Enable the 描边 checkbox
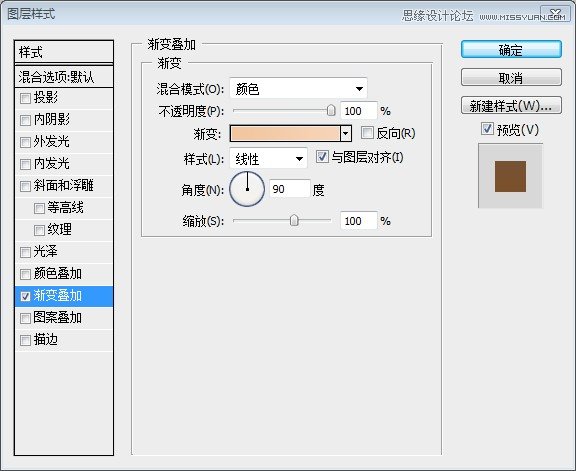Image resolution: width=576 pixels, height=471 pixels. click(x=25, y=340)
